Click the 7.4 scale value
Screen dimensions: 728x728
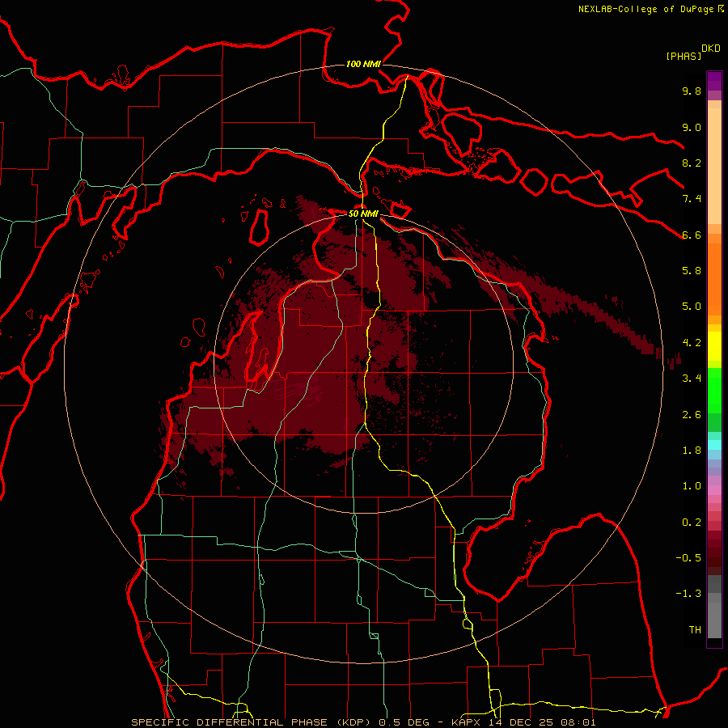692,199
